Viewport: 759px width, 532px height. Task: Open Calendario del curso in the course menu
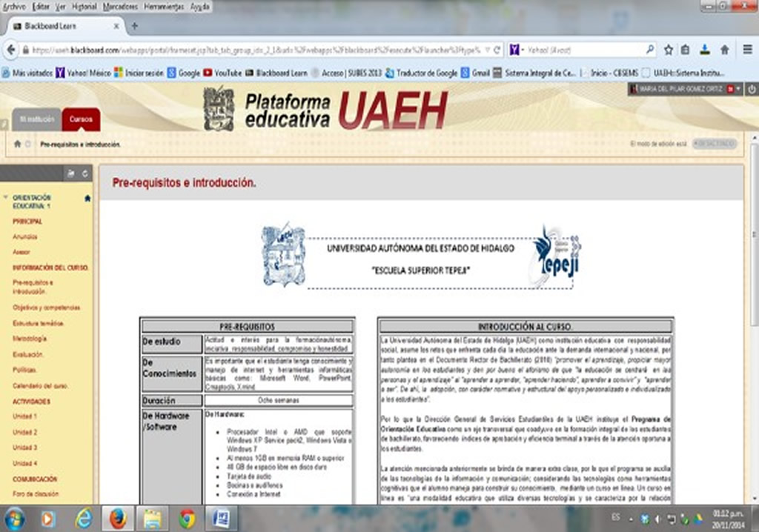41,386
